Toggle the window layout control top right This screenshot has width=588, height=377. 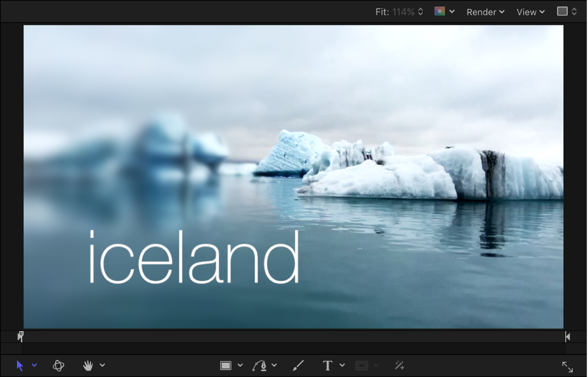566,11
